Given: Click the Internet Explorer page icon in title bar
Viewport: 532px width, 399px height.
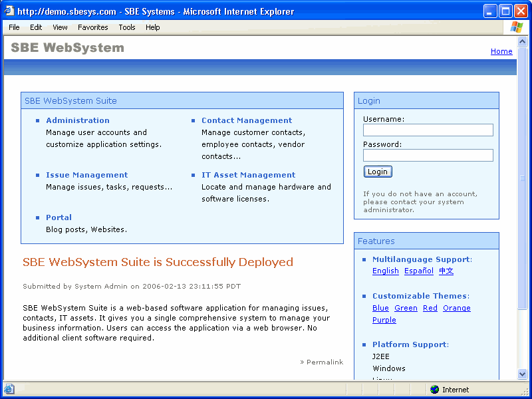Looking at the screenshot, I should coord(9,11).
